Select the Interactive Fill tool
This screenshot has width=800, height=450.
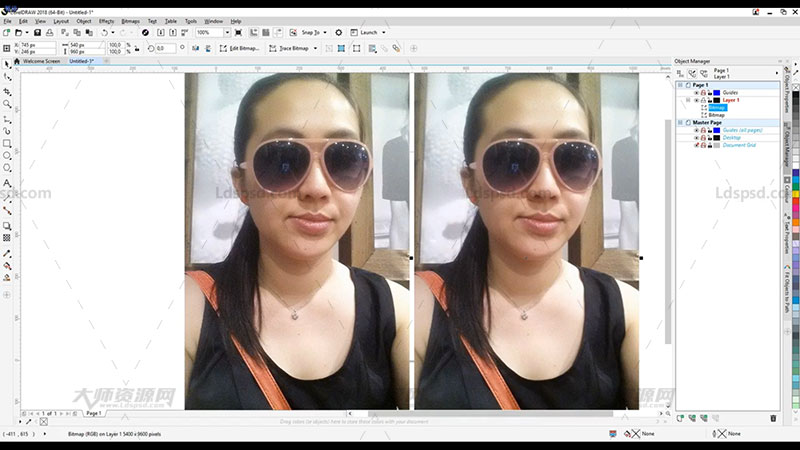tap(7, 266)
